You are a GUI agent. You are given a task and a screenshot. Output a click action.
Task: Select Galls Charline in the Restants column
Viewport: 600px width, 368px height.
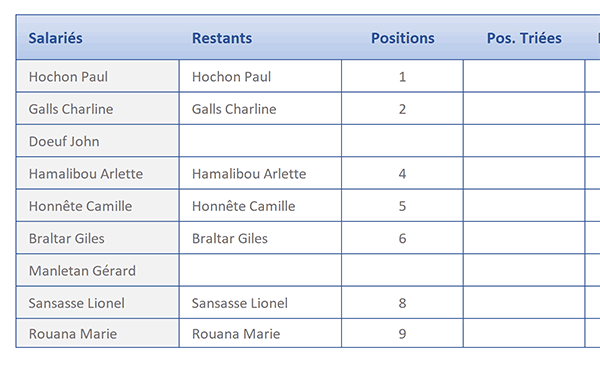(260, 109)
